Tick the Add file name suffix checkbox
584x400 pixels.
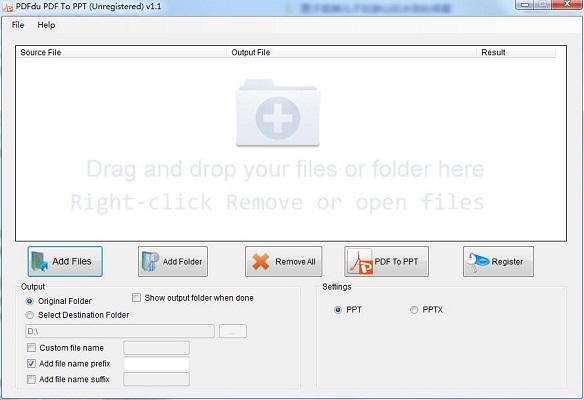pos(31,379)
